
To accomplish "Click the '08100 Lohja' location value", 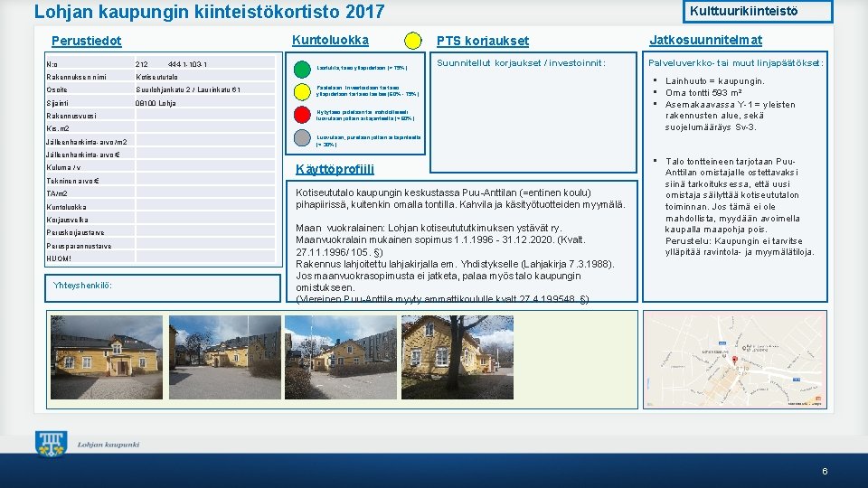I will click(x=156, y=103).
